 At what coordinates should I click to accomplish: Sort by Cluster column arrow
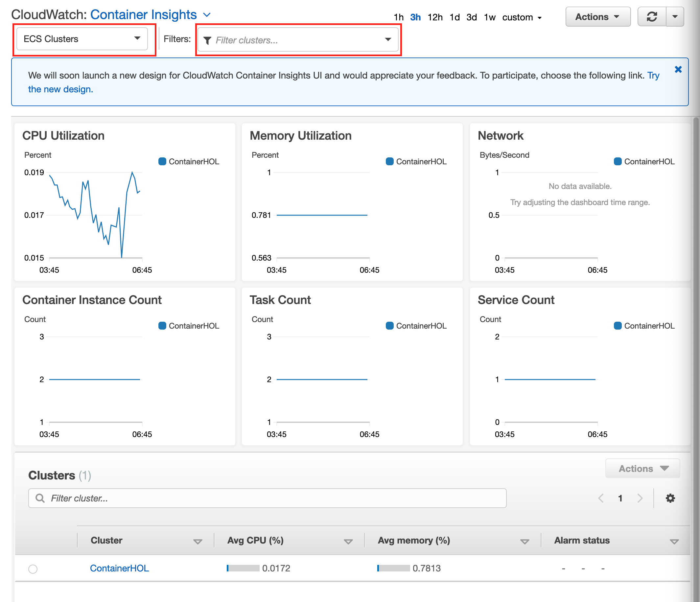[x=198, y=542]
